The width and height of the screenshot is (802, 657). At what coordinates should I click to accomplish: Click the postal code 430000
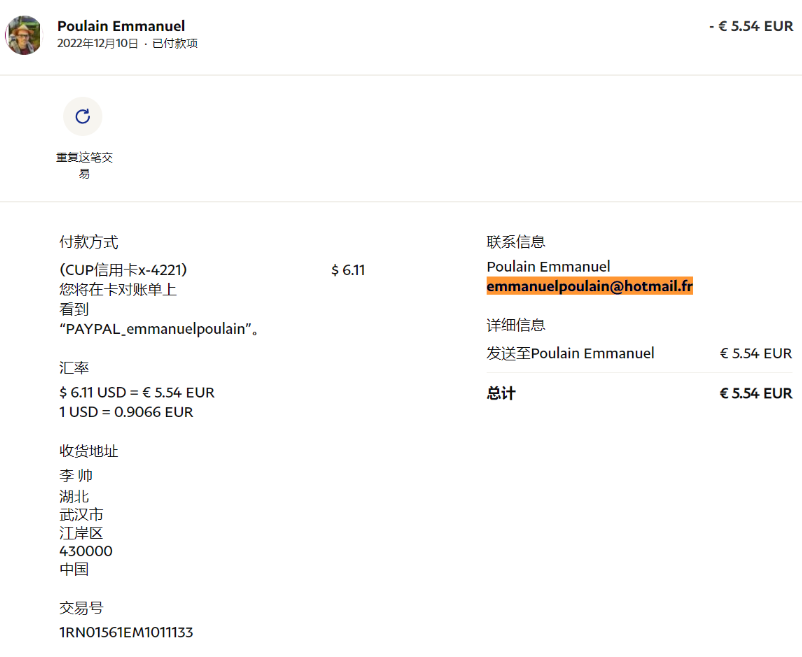(x=86, y=551)
